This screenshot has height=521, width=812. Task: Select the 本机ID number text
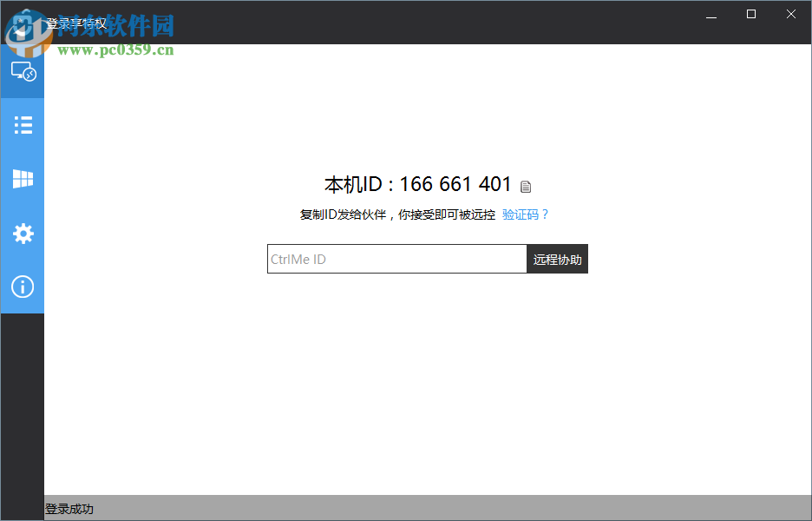(455, 184)
